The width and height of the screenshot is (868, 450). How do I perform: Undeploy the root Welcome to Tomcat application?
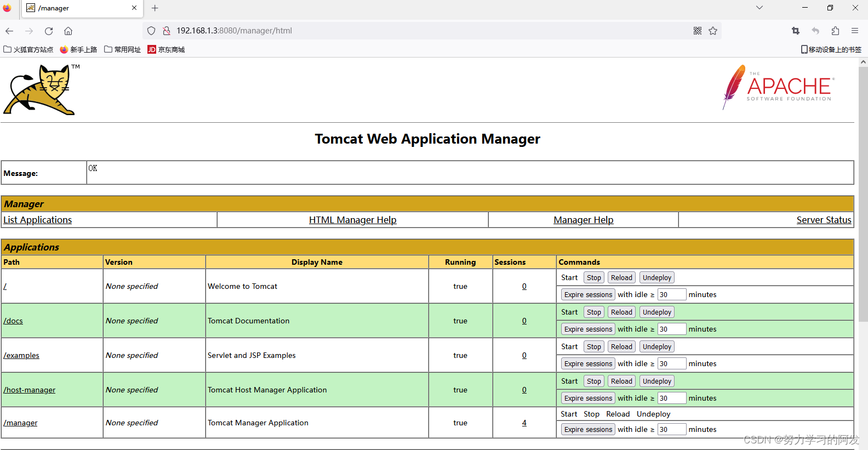click(x=657, y=278)
